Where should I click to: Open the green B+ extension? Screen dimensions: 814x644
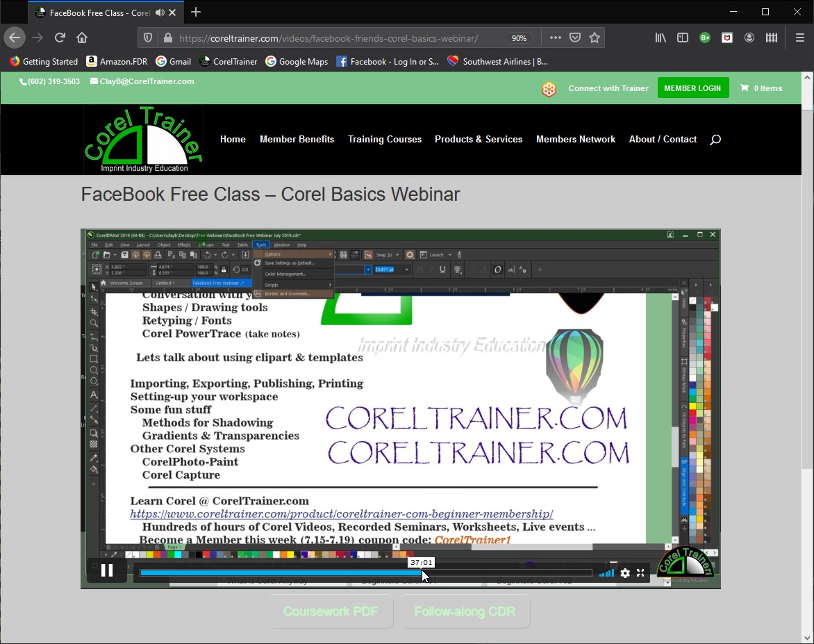705,38
